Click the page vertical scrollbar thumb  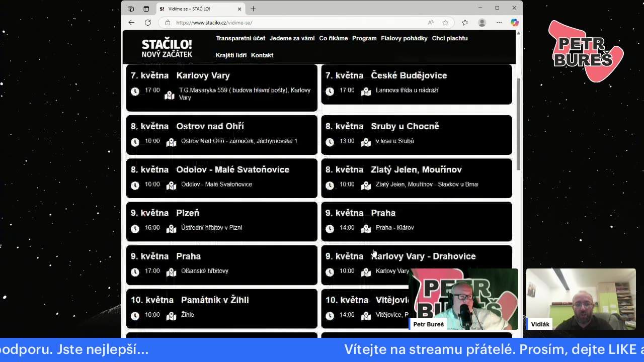pyautogui.click(x=519, y=125)
